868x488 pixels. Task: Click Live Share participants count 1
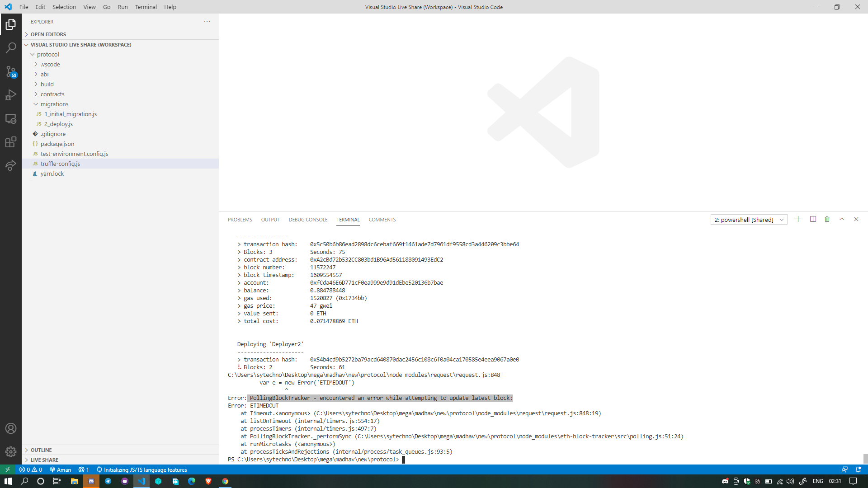[x=84, y=469]
